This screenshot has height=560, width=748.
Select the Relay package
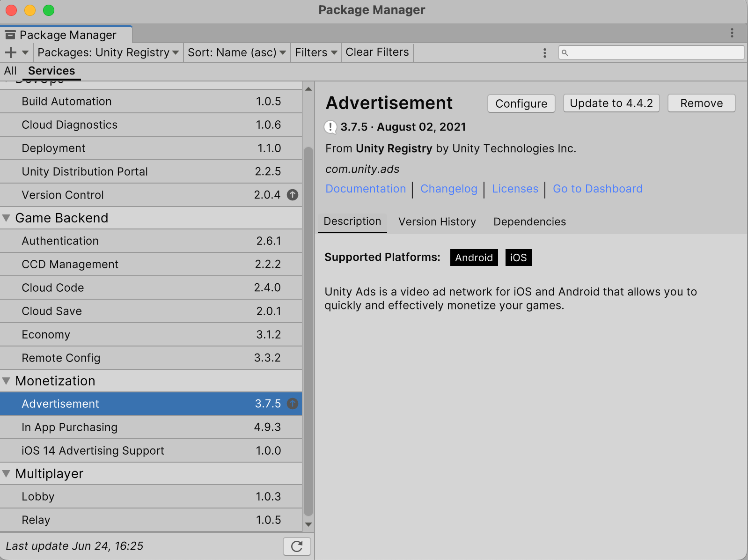[151, 520]
